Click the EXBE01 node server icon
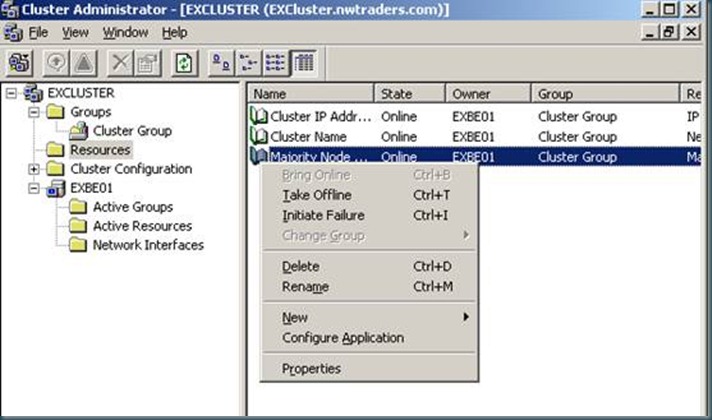Viewport: 712px width, 420px height. [x=56, y=188]
